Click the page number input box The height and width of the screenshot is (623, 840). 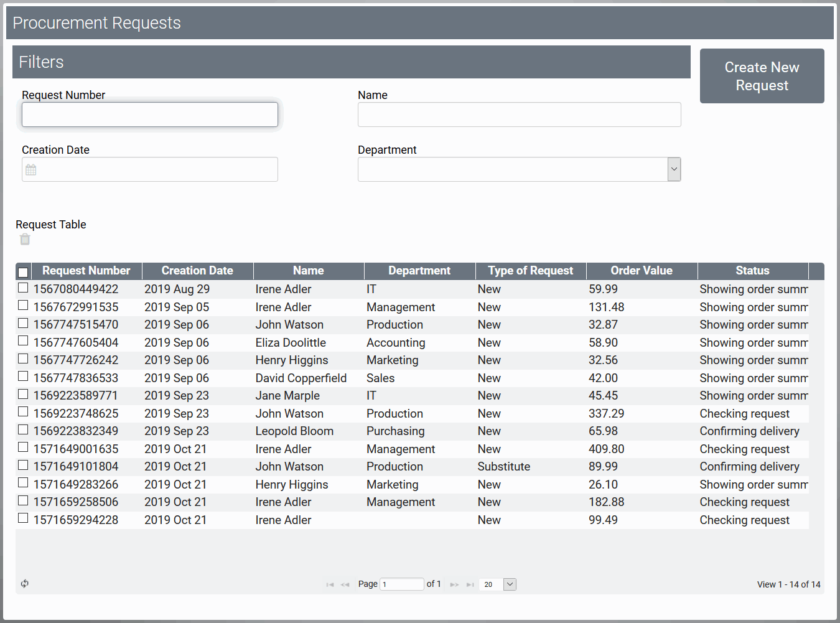pyautogui.click(x=401, y=584)
